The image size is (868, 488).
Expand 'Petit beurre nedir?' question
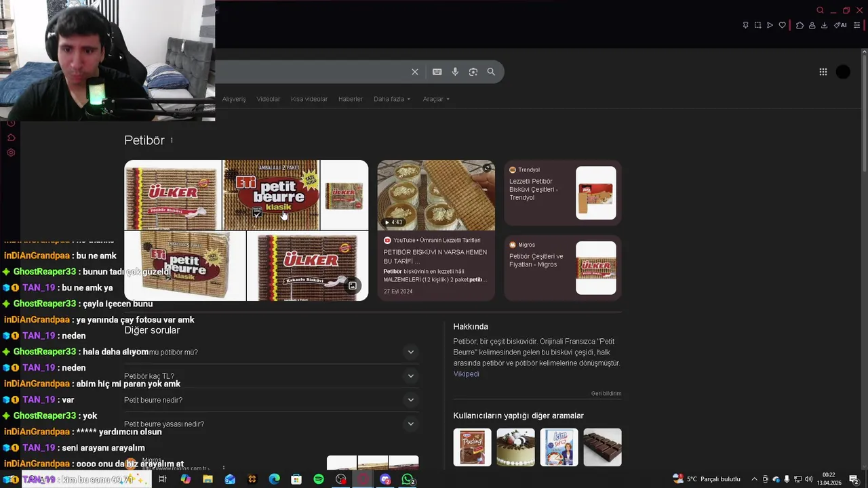[x=271, y=400]
